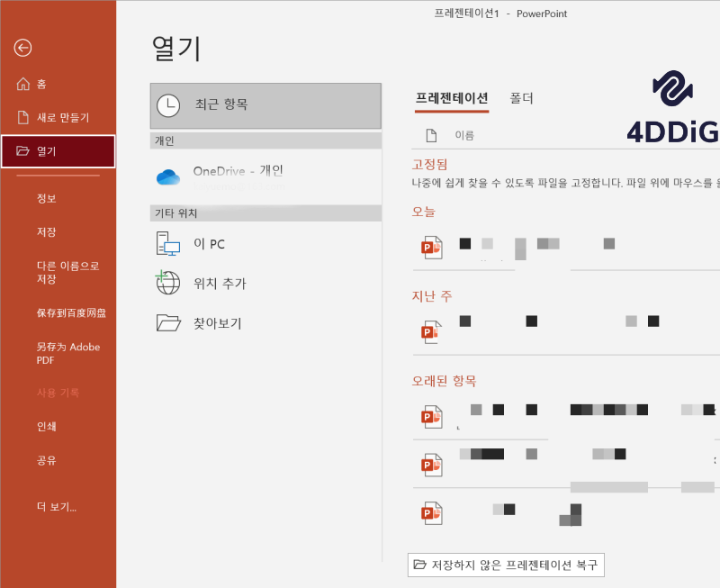Open 찾아보기 browse dialog
This screenshot has width=720, height=588.
click(x=265, y=323)
